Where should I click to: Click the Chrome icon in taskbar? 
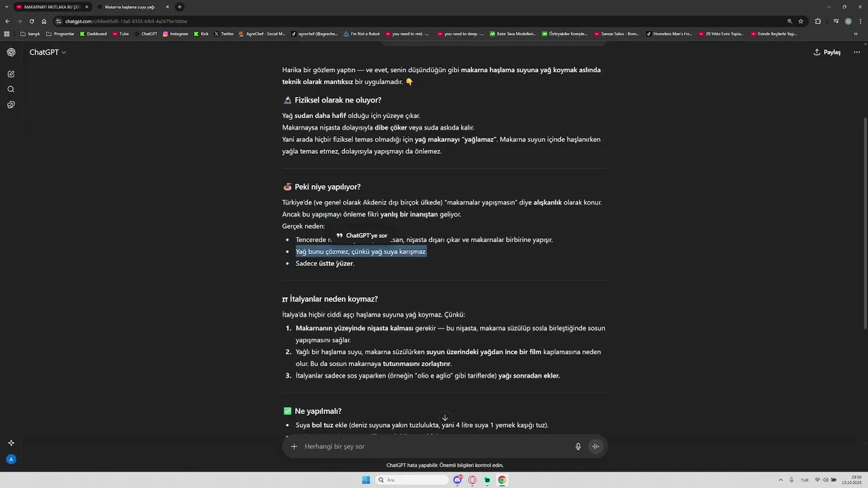click(x=502, y=480)
